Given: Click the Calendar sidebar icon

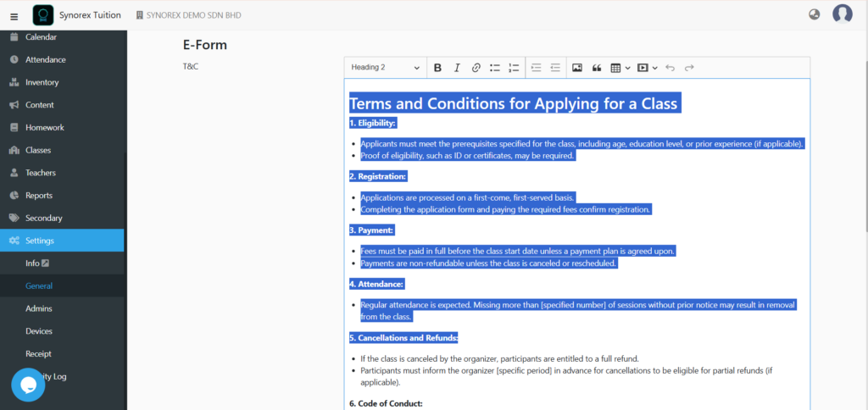Looking at the screenshot, I should 14,37.
